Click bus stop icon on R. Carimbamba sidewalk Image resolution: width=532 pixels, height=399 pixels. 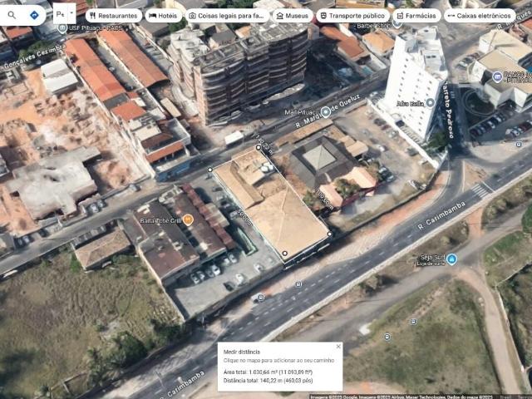click(x=298, y=284)
